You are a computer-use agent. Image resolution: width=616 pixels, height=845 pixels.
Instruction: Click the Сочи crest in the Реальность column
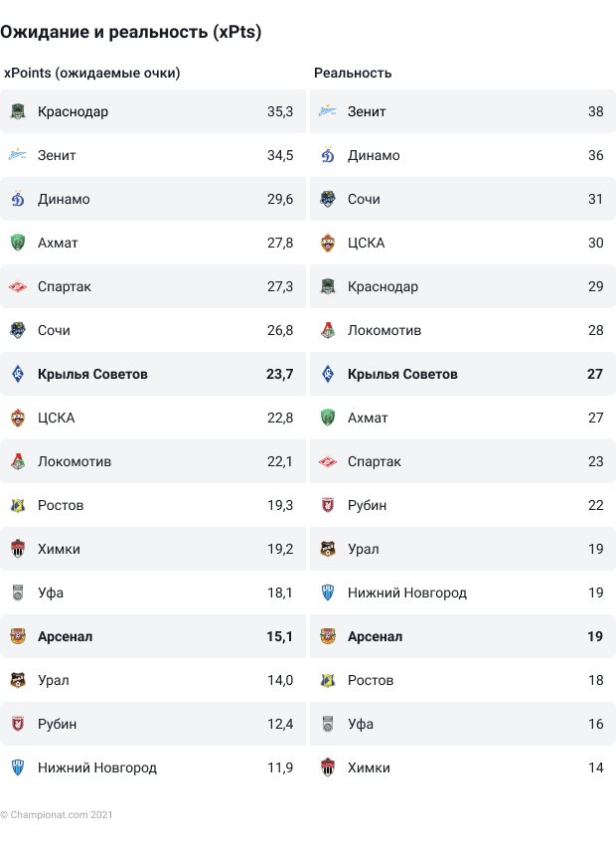point(328,199)
